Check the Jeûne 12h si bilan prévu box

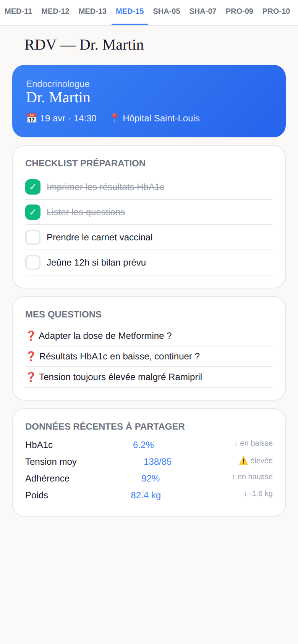(33, 262)
